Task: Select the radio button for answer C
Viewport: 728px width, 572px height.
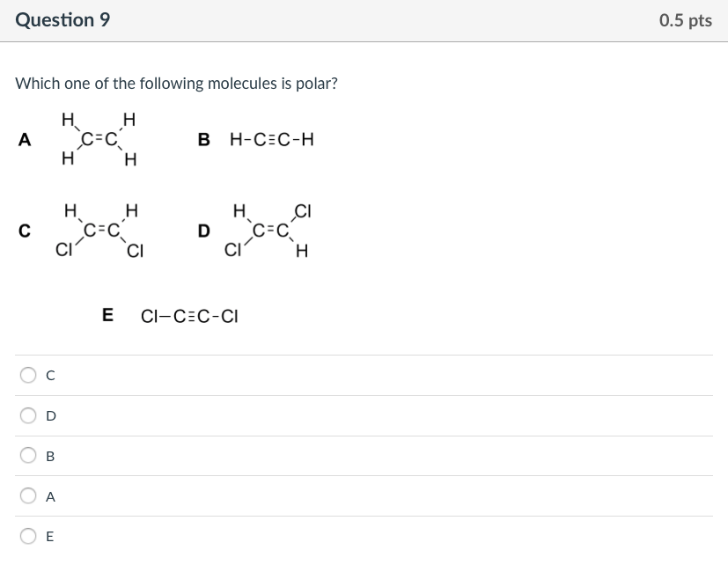Action: pos(29,375)
